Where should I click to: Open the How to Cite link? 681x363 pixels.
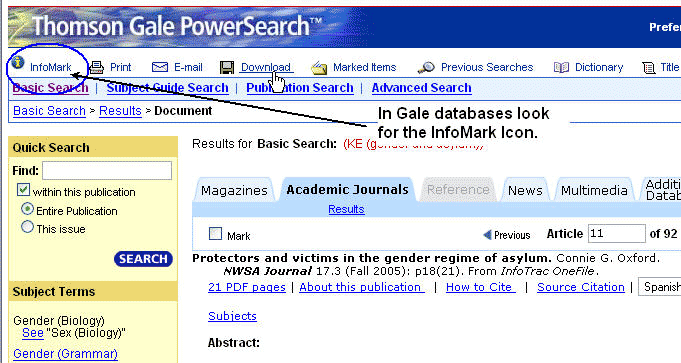click(x=481, y=287)
